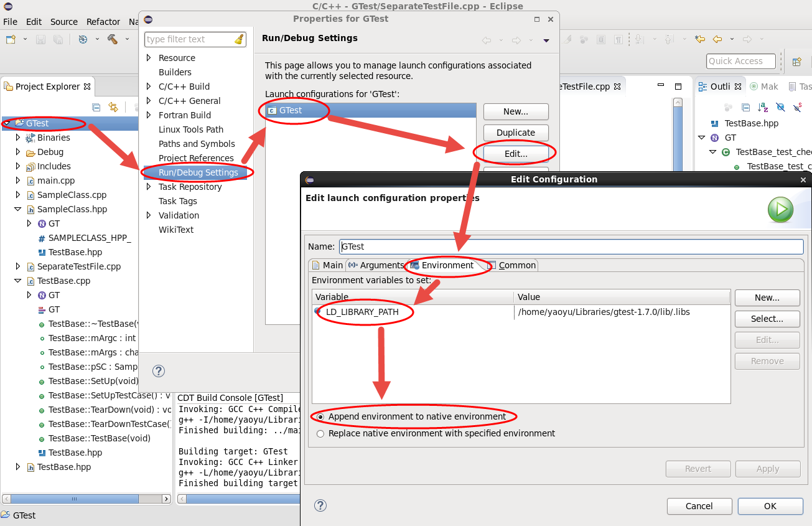
Task: Open the Edit menu
Action: [x=34, y=22]
